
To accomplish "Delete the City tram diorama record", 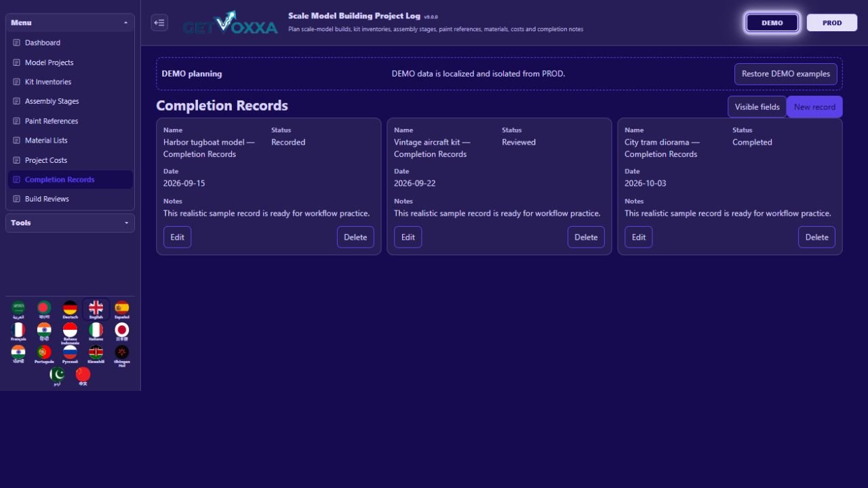I will [816, 237].
